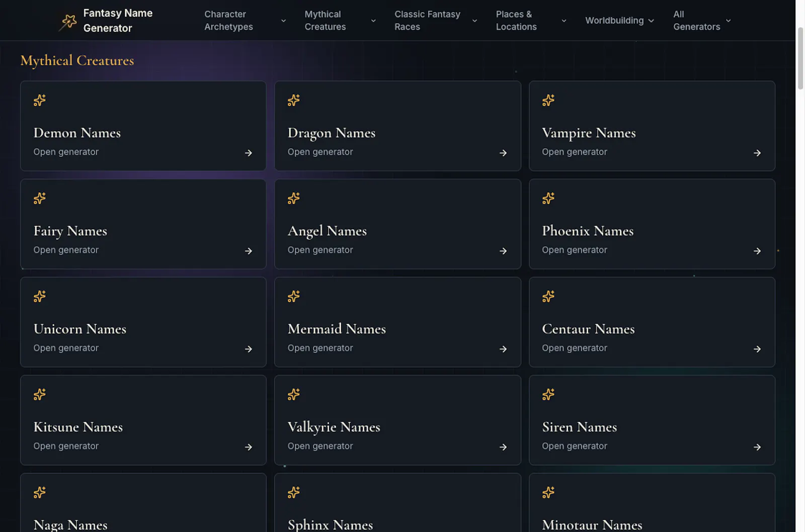Open Mythical Creatures nav menu

[340, 21]
